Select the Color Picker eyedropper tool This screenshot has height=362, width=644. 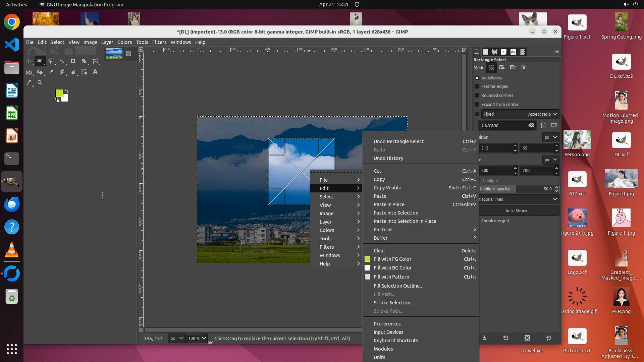click(x=29, y=82)
